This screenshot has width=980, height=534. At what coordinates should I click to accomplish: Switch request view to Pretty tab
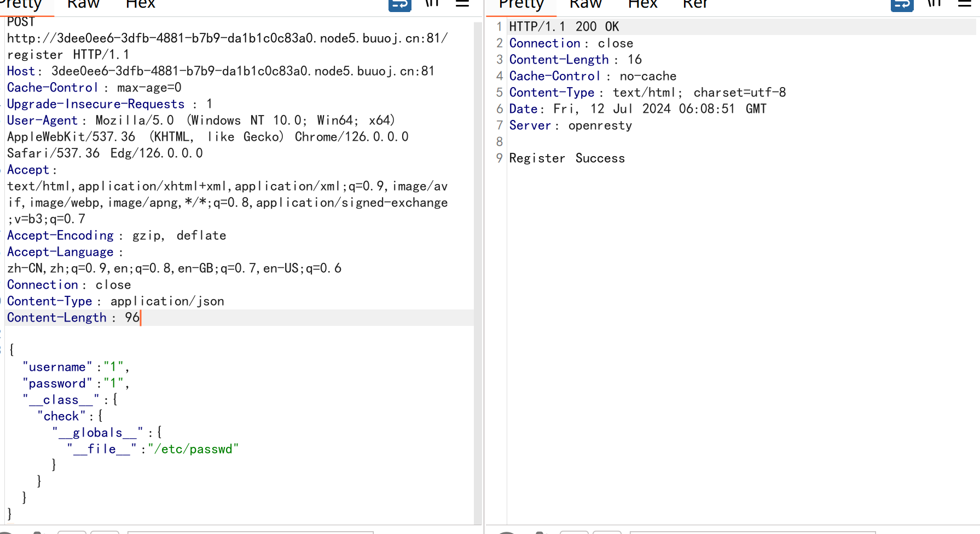click(x=21, y=4)
